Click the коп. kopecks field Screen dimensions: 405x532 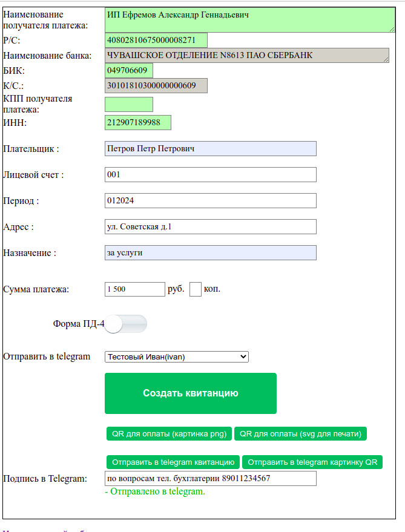coord(195,289)
